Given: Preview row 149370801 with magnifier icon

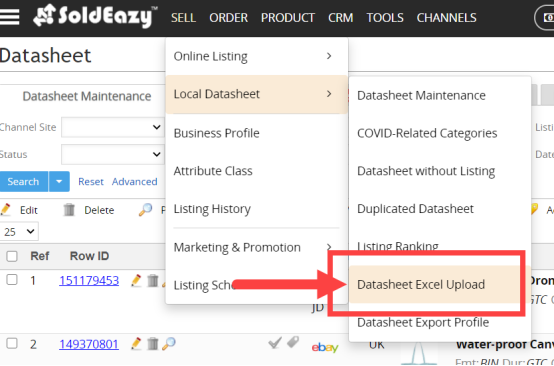Looking at the screenshot, I should tap(169, 343).
